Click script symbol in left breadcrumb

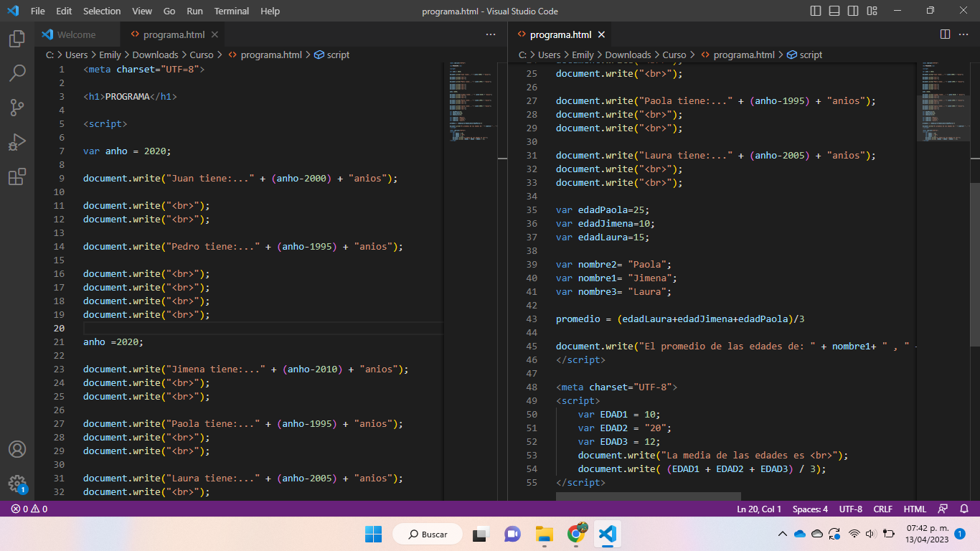[332, 55]
